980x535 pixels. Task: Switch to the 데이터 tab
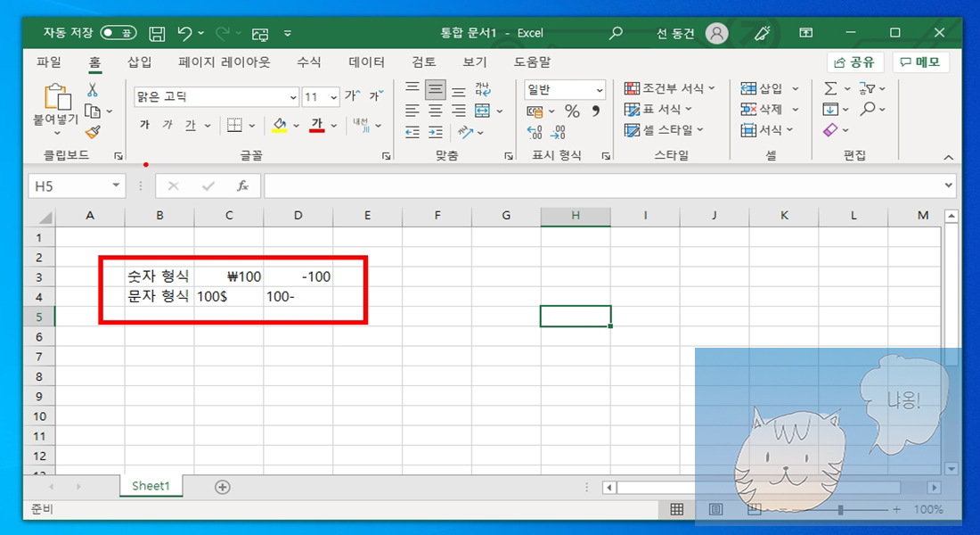[366, 62]
